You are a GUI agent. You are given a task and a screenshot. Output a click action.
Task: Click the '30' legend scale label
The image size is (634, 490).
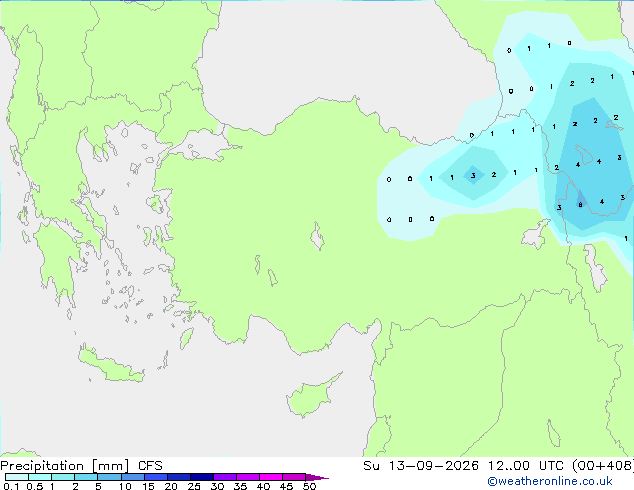(x=217, y=486)
